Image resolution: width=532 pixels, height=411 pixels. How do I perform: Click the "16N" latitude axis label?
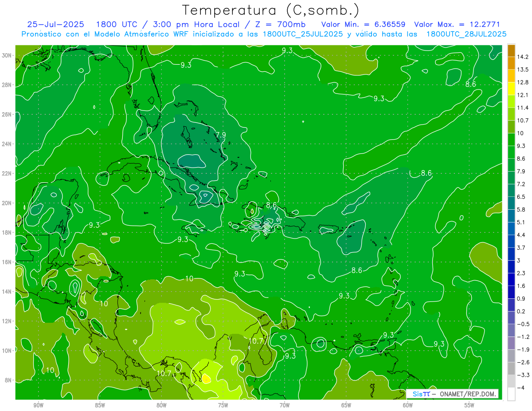coord(8,262)
